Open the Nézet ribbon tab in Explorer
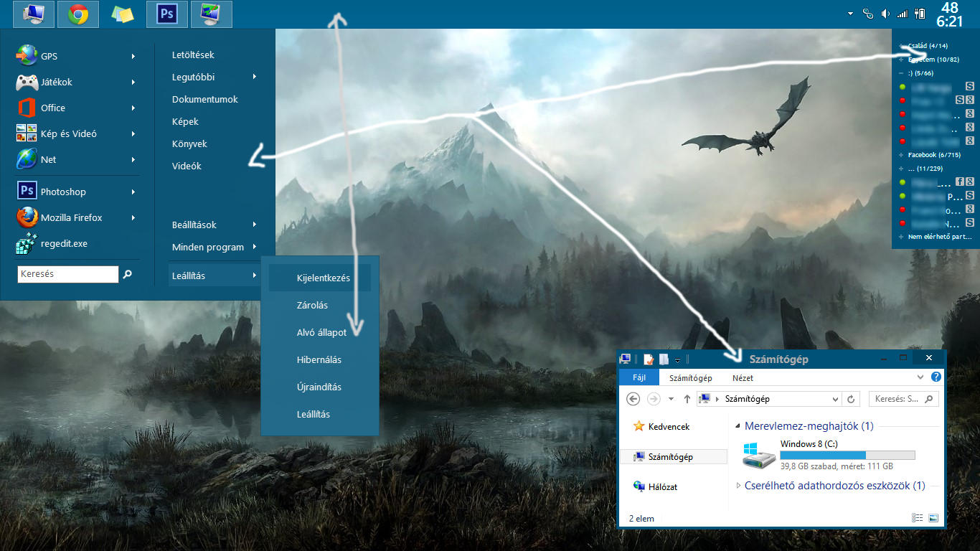Screen dimensions: 980x551 click(x=743, y=378)
